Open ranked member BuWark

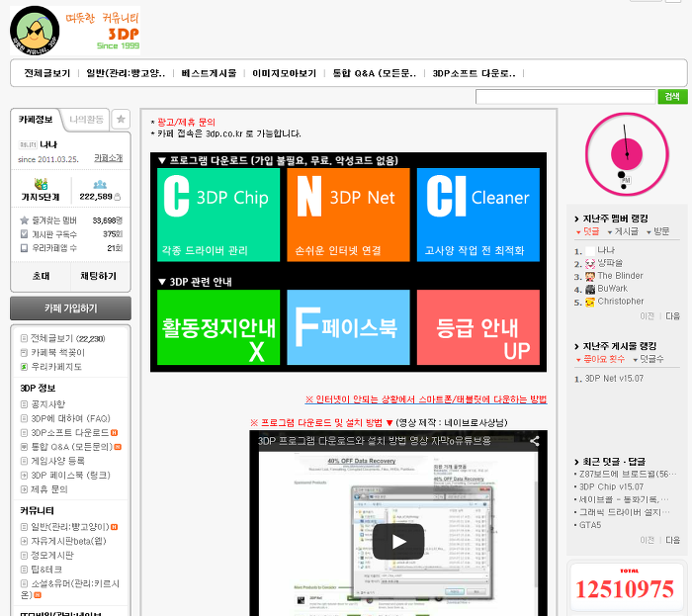[x=612, y=289]
